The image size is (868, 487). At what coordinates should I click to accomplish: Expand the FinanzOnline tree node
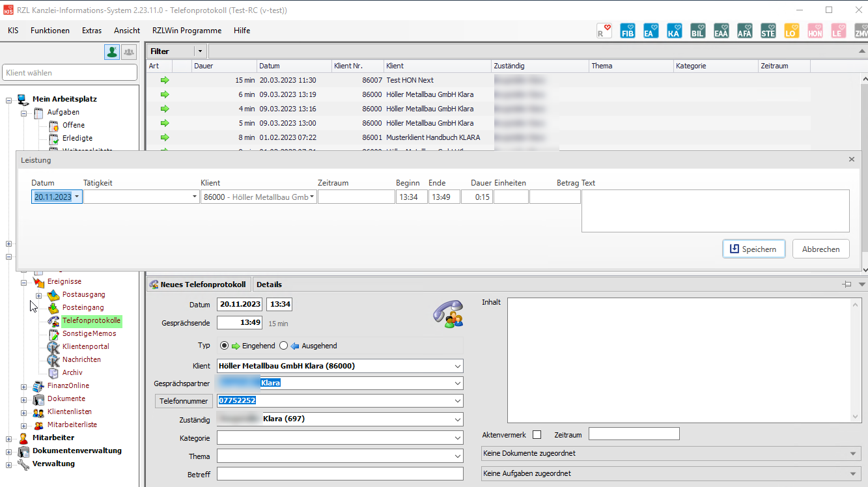24,386
